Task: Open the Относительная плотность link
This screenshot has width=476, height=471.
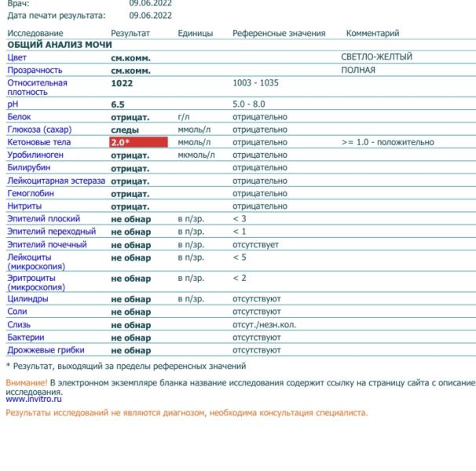Action: tap(38, 87)
